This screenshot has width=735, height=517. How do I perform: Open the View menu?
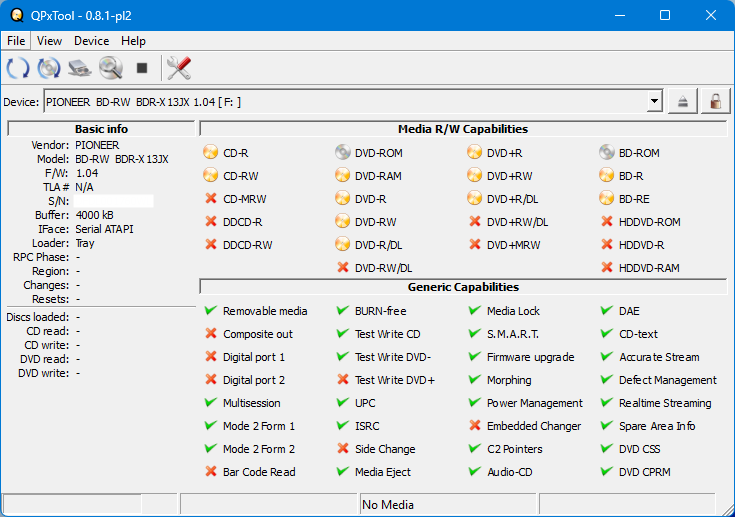(49, 41)
